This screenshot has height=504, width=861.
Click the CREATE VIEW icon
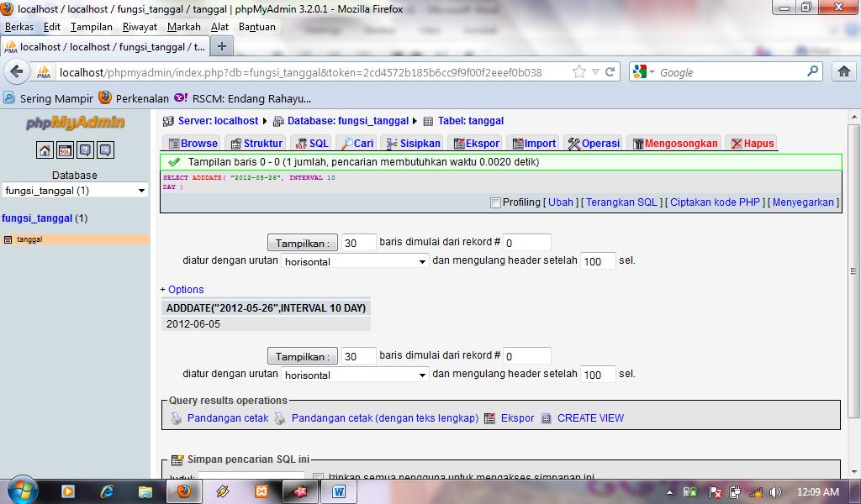click(546, 418)
